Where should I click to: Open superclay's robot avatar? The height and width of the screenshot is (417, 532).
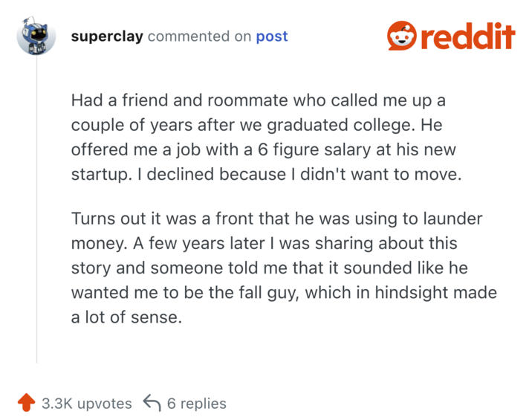tap(36, 37)
